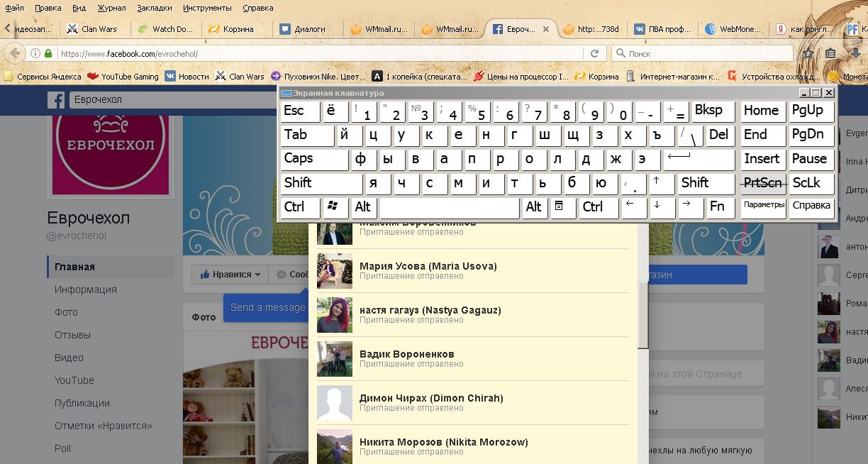Click the bookmark star icon
The image size is (868, 464).
coord(808,53)
